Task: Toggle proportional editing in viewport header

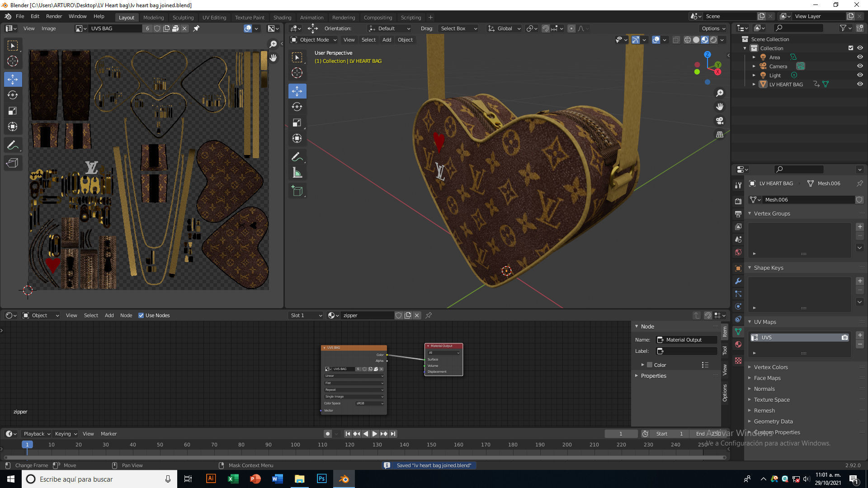Action: pos(571,28)
